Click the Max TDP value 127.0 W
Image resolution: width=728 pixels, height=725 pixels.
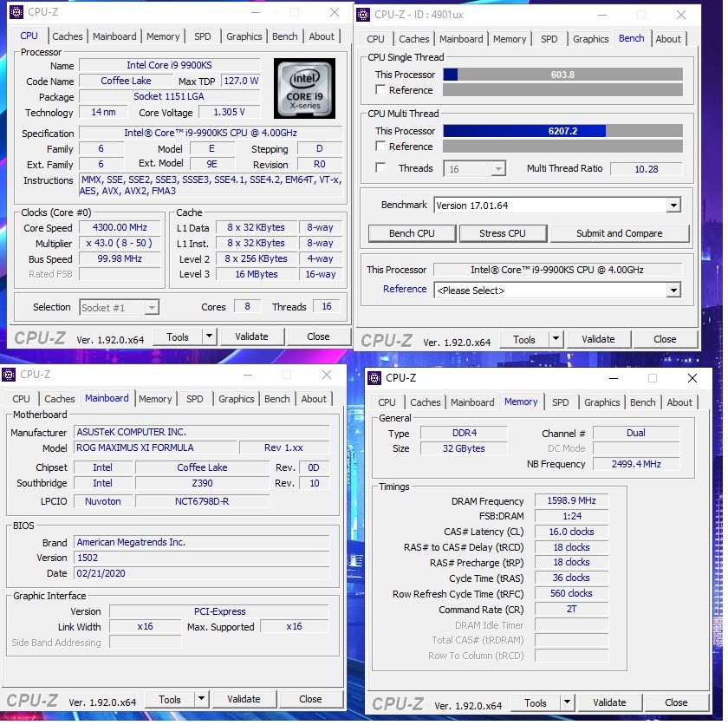pos(241,81)
